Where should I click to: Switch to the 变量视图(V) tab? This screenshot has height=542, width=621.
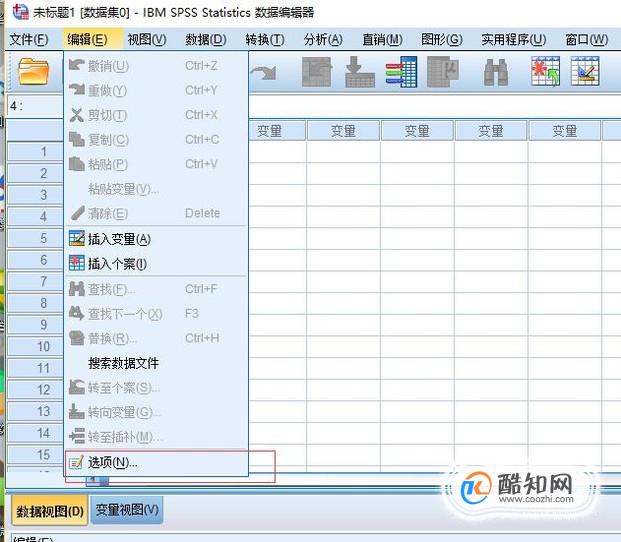pos(127,510)
